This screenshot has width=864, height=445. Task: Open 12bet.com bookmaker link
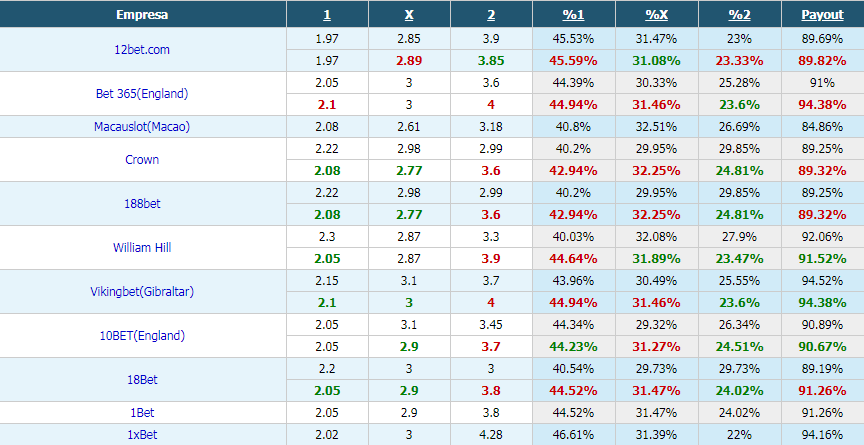click(x=142, y=50)
